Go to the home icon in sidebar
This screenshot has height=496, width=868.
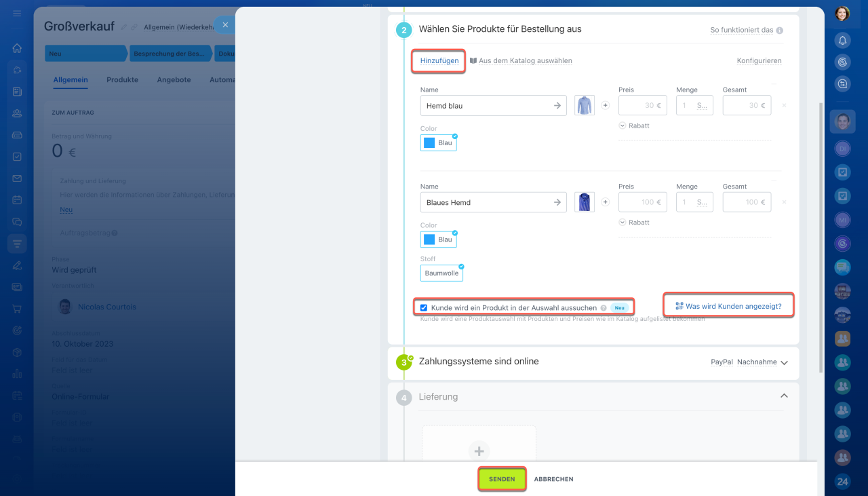[x=17, y=48]
